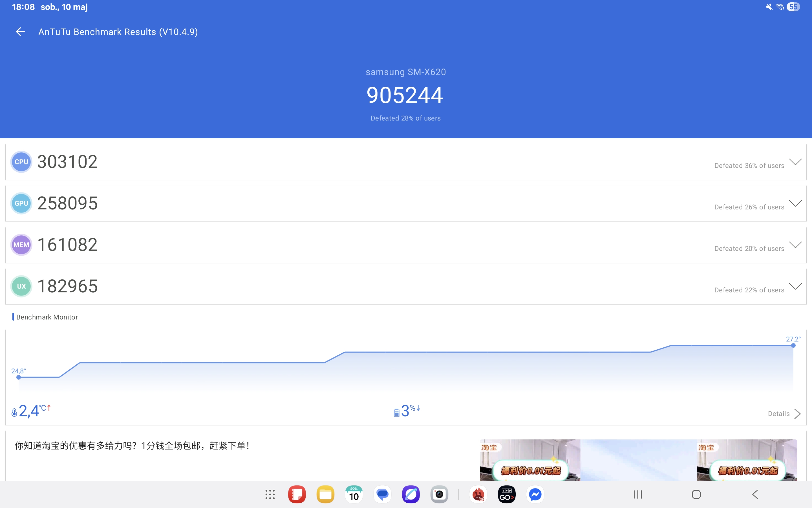Click the battery 55 indicator
This screenshot has height=508, width=812.
tap(793, 7)
